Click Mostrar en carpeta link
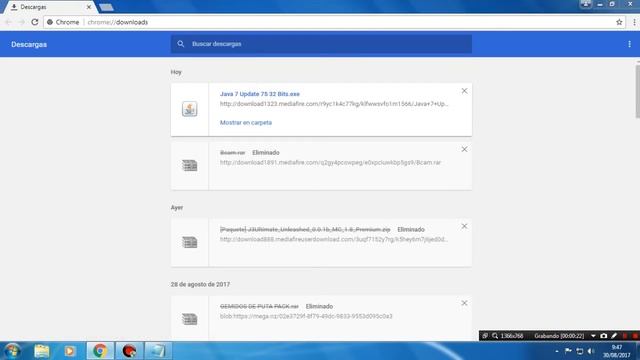 (246, 122)
